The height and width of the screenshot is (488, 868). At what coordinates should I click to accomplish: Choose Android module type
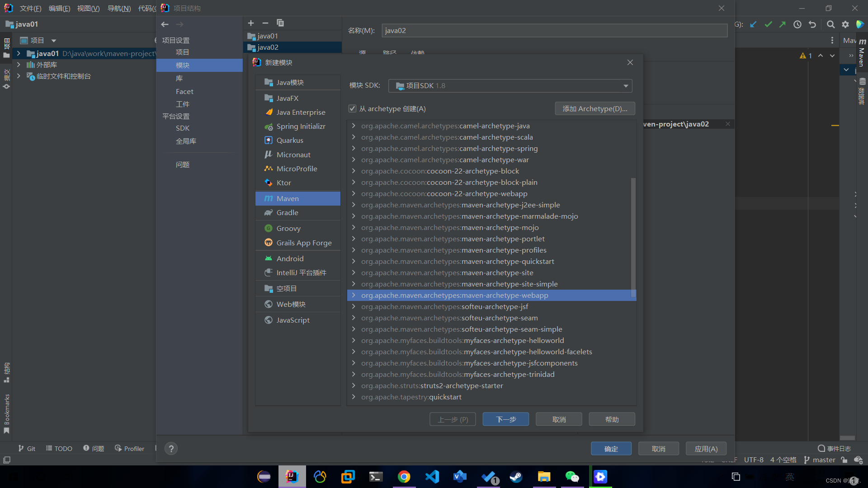[298, 258]
